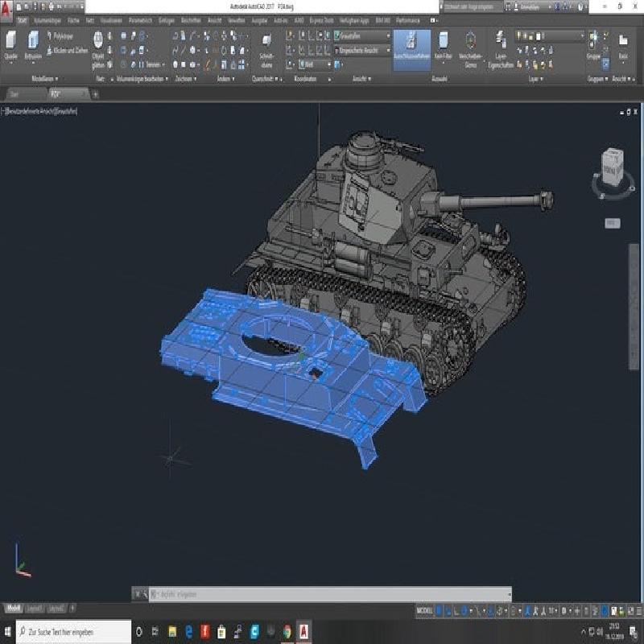The image size is (644, 644).
Task: Open the layer list dropdown
Action: (x=551, y=36)
